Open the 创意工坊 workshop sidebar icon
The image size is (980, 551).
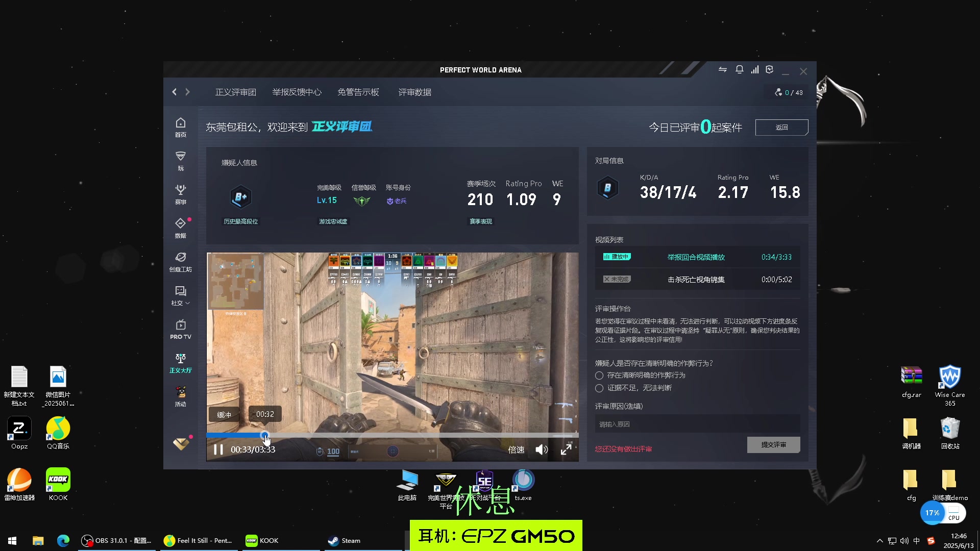(x=181, y=262)
